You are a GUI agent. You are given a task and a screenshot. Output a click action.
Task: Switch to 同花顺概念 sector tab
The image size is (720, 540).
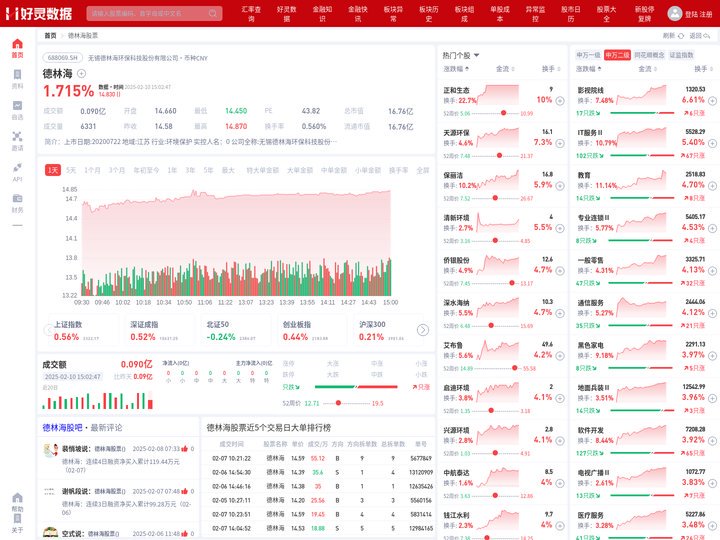point(649,55)
